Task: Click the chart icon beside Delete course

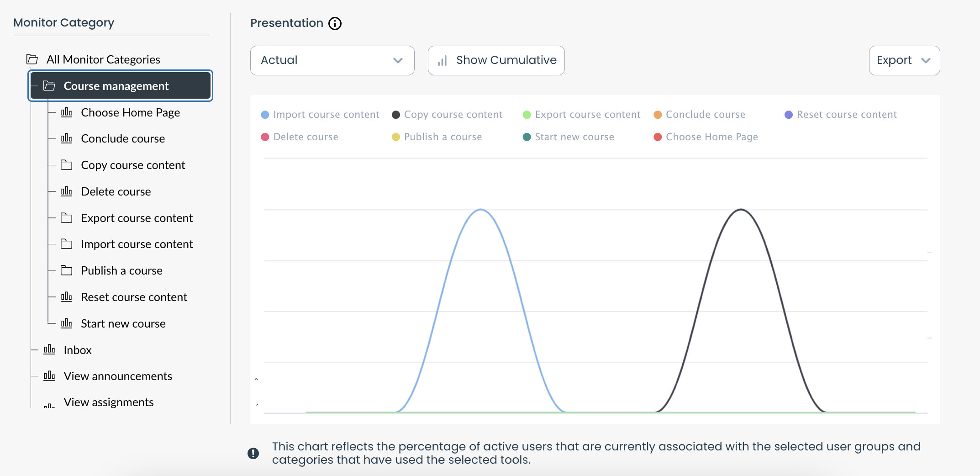Action: pos(67,191)
